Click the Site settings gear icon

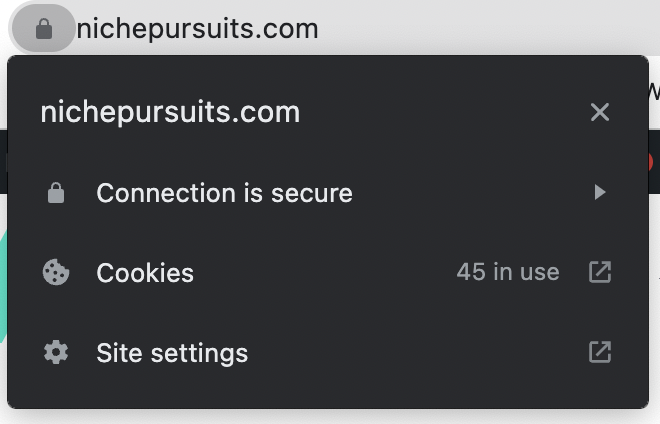[x=56, y=352]
